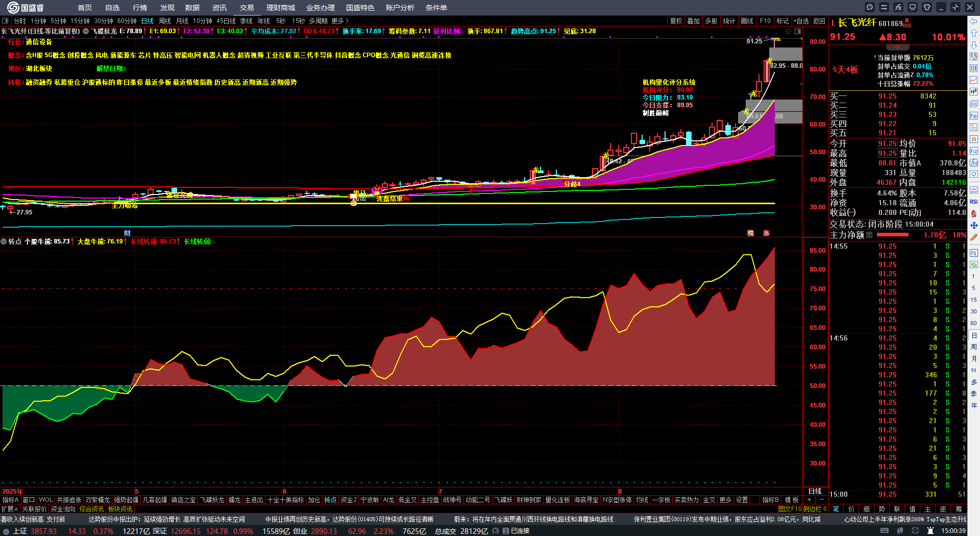Click the crosshair target icon in status bar
Viewport: 980px width, 536px height.
click(915, 531)
